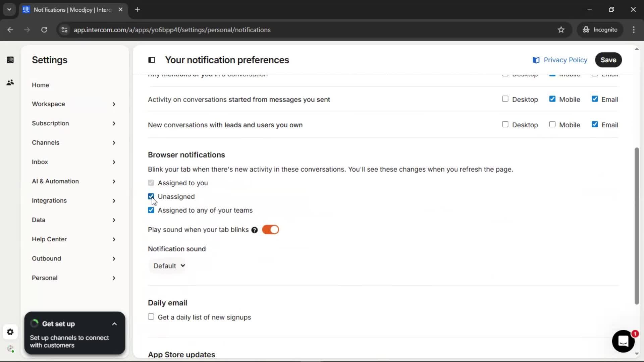Image resolution: width=644 pixels, height=362 pixels.
Task: Open the Help Center menu item
Action: 74,239
